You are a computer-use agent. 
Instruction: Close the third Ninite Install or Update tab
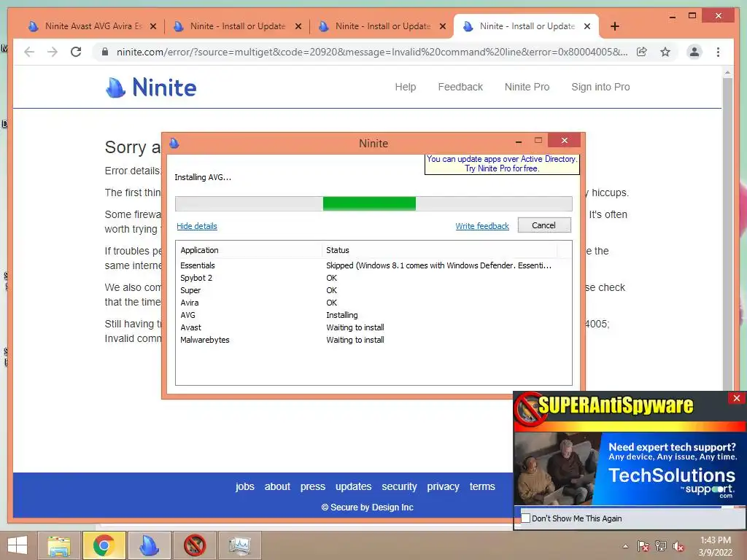click(443, 26)
